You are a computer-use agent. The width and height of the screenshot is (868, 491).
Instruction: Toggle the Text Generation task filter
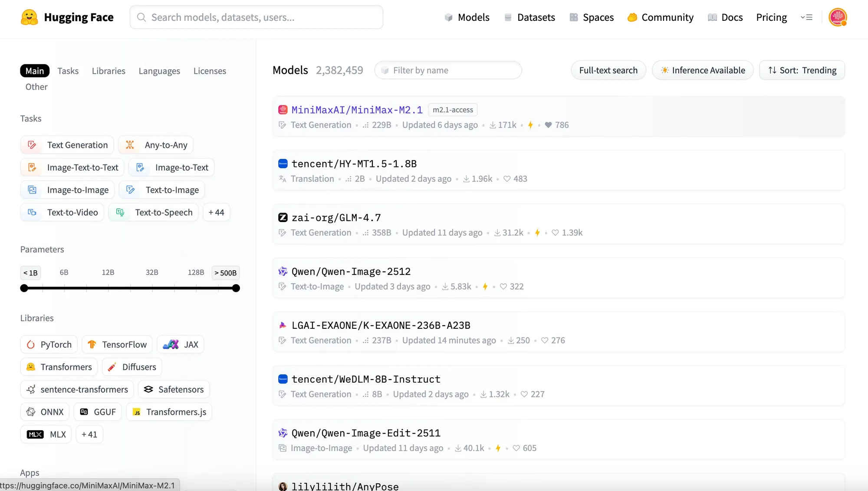tap(67, 145)
